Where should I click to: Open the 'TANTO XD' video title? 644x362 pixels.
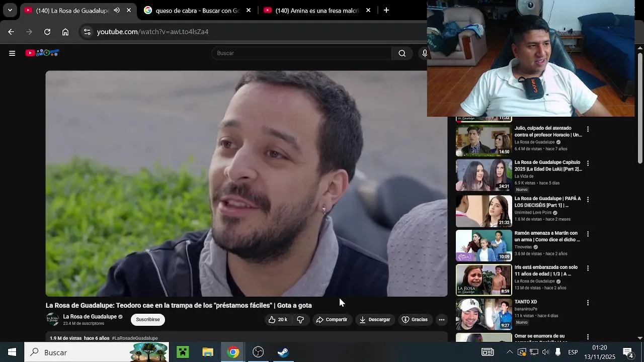(x=526, y=302)
